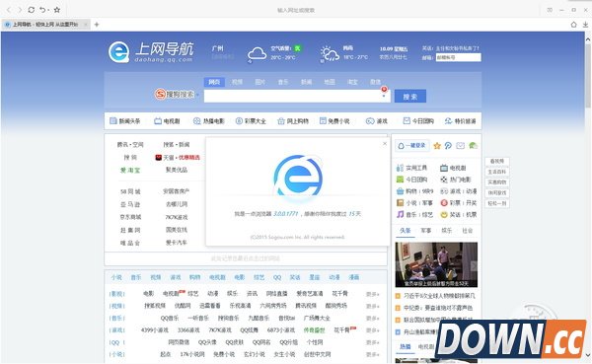Click the green icon at the login row's end
Viewport: 592px width, 364px height.
point(473,145)
